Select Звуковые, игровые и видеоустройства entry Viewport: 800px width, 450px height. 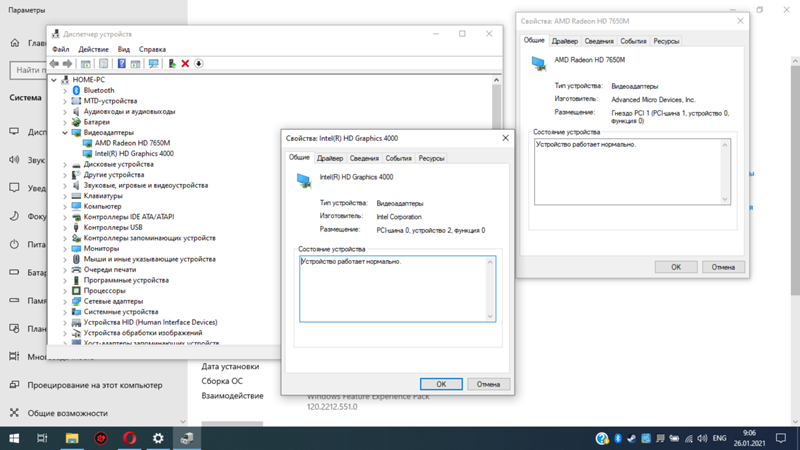point(145,185)
